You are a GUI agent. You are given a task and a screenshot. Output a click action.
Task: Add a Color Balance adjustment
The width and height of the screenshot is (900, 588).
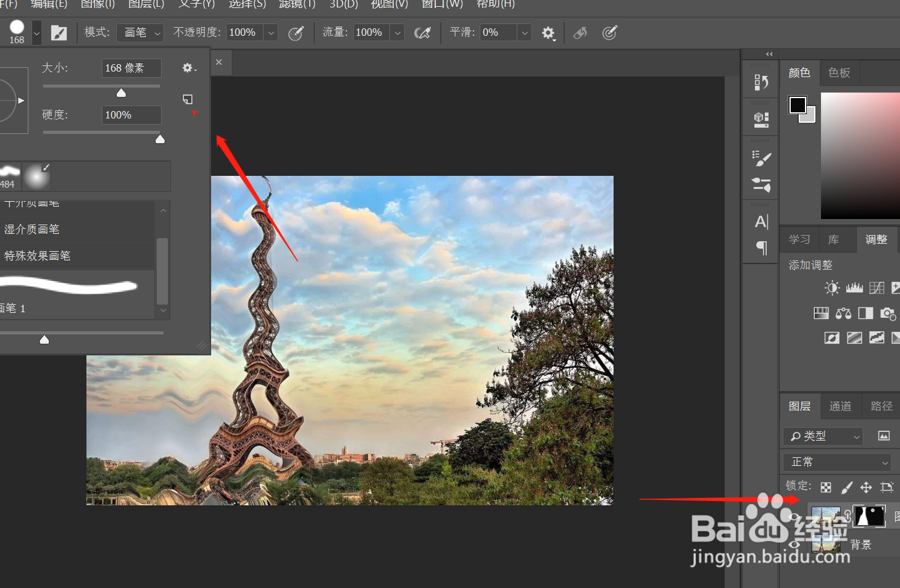(843, 313)
